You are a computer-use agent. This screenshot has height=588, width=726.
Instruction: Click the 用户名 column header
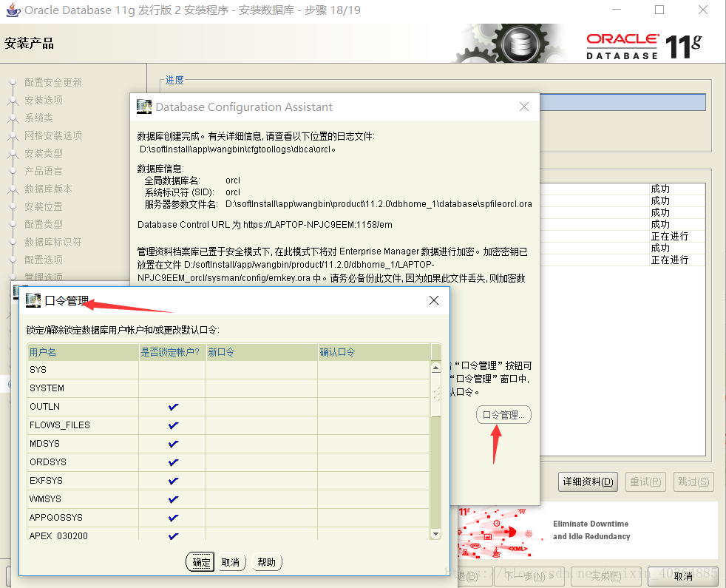coord(84,352)
